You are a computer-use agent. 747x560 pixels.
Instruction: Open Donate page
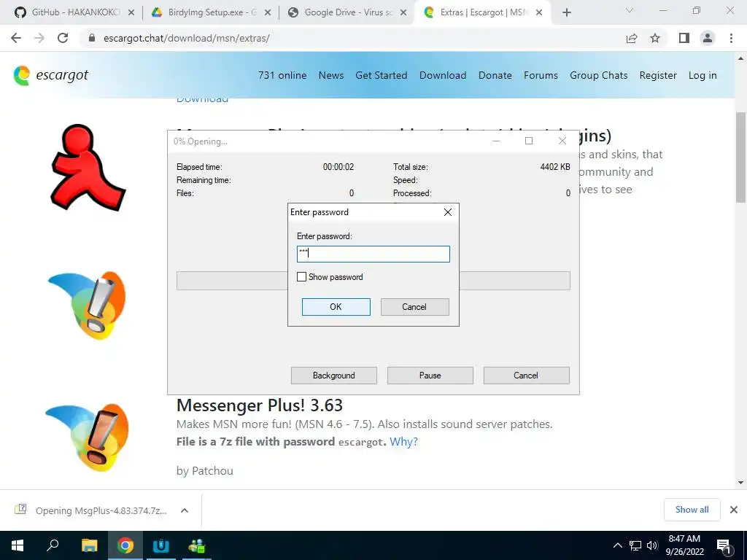[495, 75]
